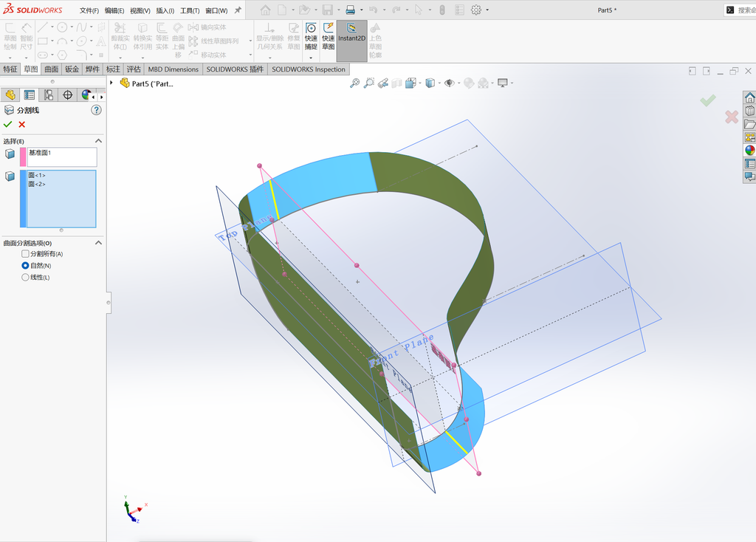Click the Zoom to Fit magnifier icon

point(355,83)
